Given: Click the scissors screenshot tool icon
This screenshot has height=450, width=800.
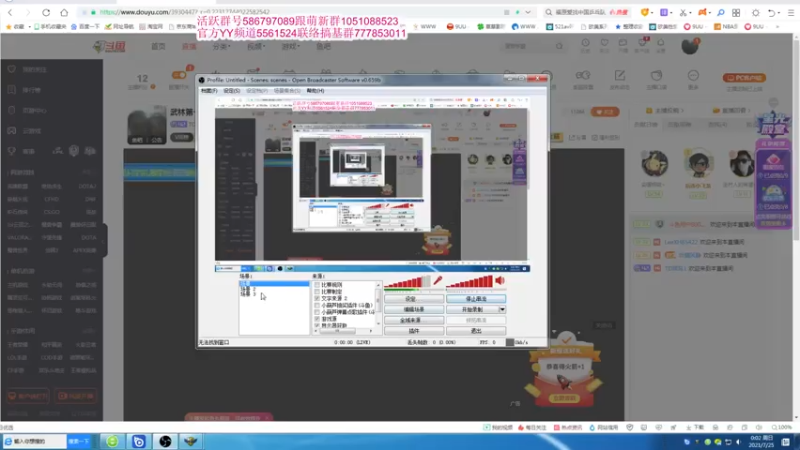Looking at the screenshot, I should (683, 12).
